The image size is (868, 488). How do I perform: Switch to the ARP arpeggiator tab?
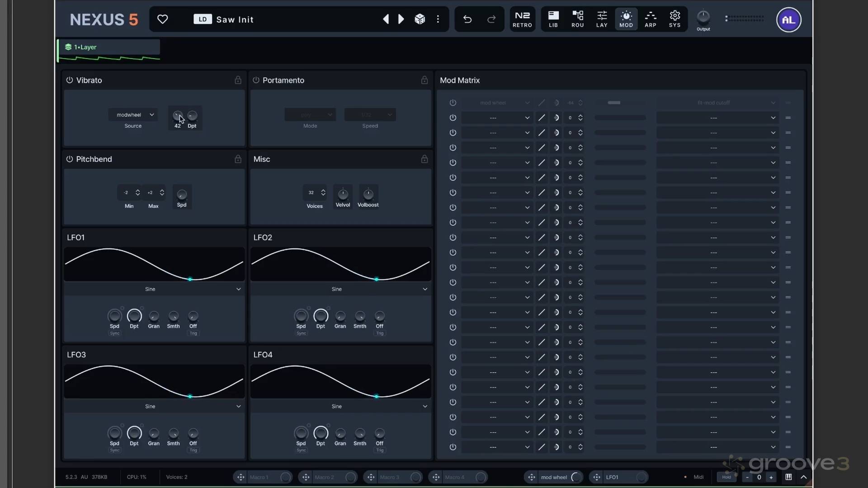coord(651,19)
